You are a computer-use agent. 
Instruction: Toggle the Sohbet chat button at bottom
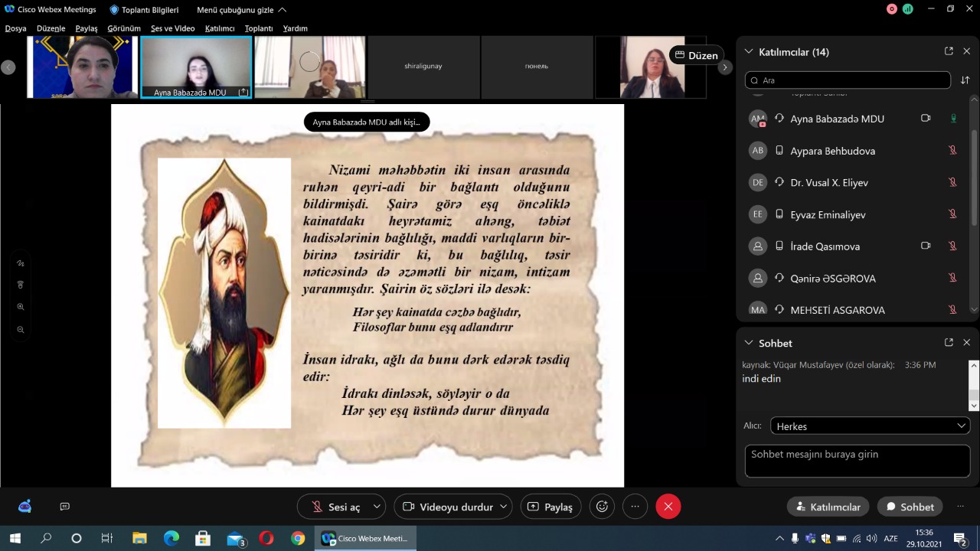[x=910, y=507]
